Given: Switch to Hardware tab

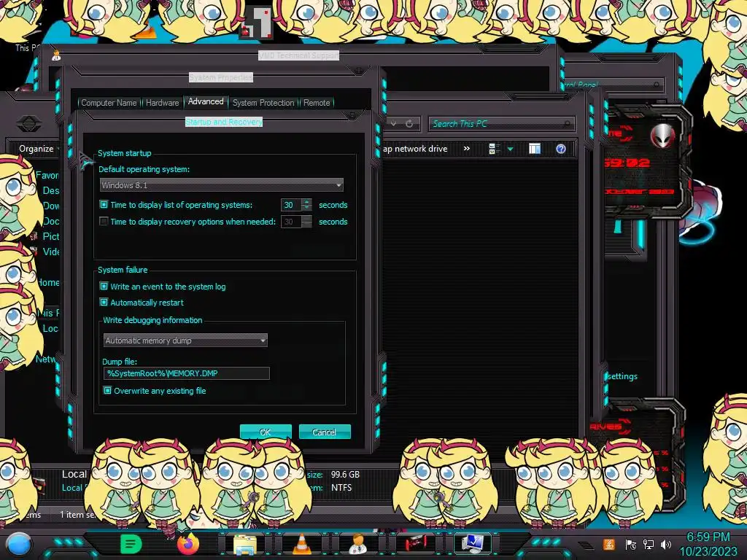Looking at the screenshot, I should coord(163,102).
